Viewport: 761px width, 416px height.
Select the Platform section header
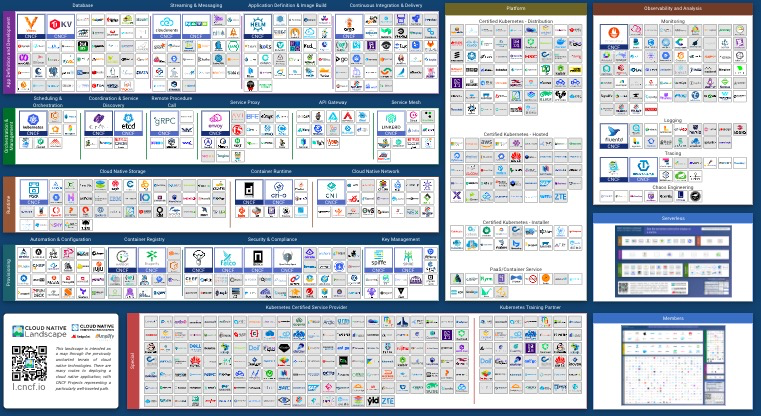tap(515, 9)
